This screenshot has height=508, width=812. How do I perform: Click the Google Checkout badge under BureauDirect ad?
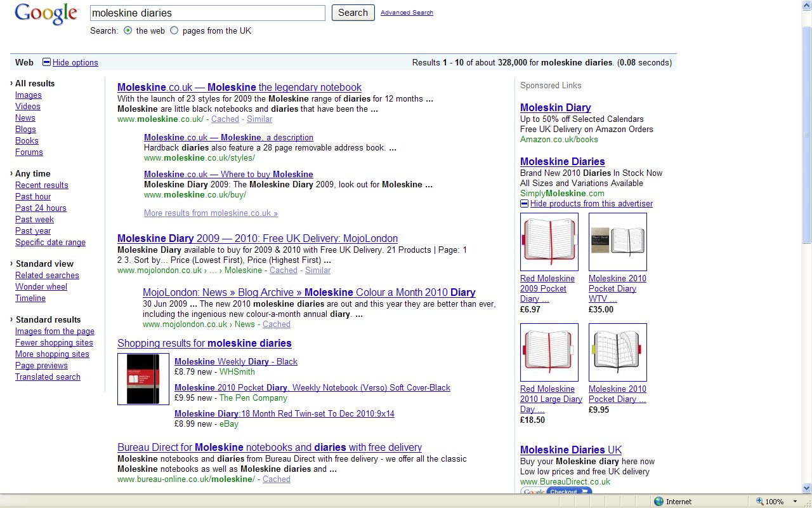(x=556, y=491)
